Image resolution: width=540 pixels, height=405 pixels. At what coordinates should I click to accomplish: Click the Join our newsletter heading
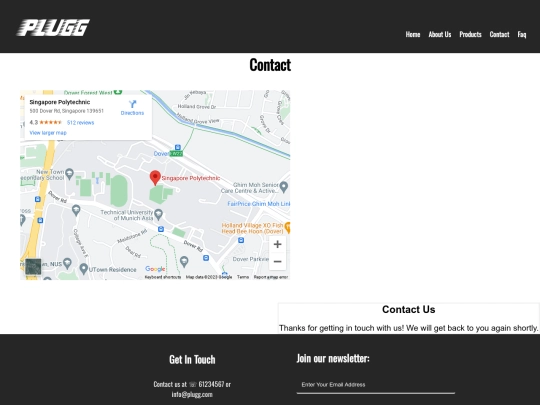point(333,358)
